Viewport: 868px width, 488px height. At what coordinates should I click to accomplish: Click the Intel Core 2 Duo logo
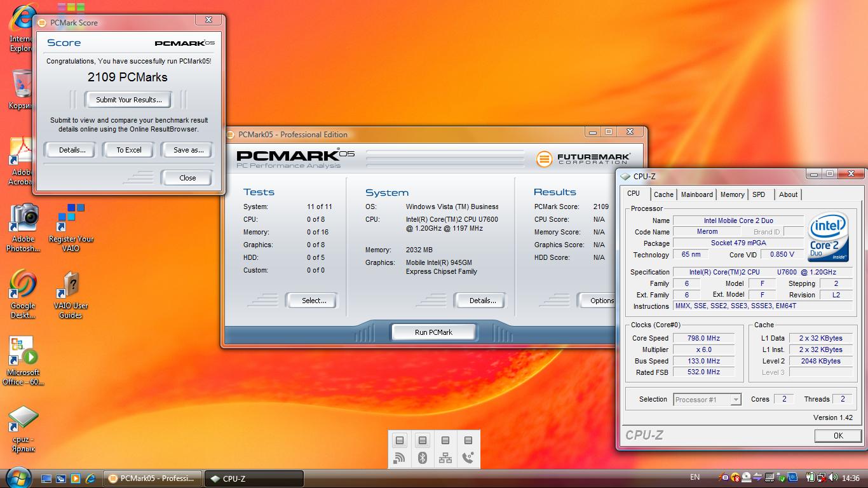coord(828,236)
